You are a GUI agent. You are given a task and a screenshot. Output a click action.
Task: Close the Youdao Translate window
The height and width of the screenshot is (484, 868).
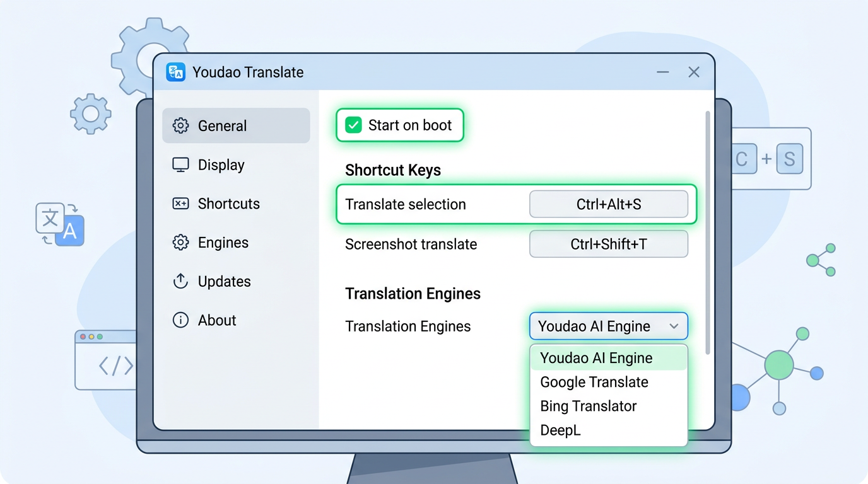click(x=694, y=72)
